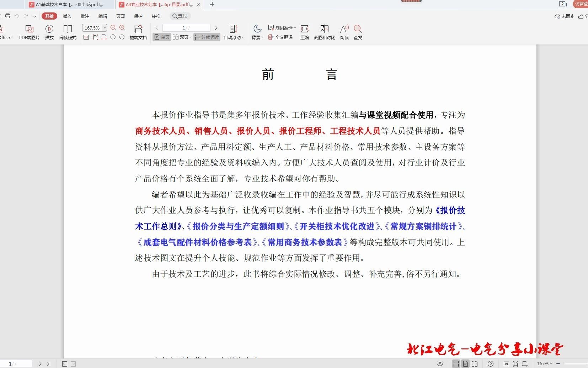Screen dimensions: 588x368
Task: Click play slideshow icon in status bar
Action: pos(491,364)
